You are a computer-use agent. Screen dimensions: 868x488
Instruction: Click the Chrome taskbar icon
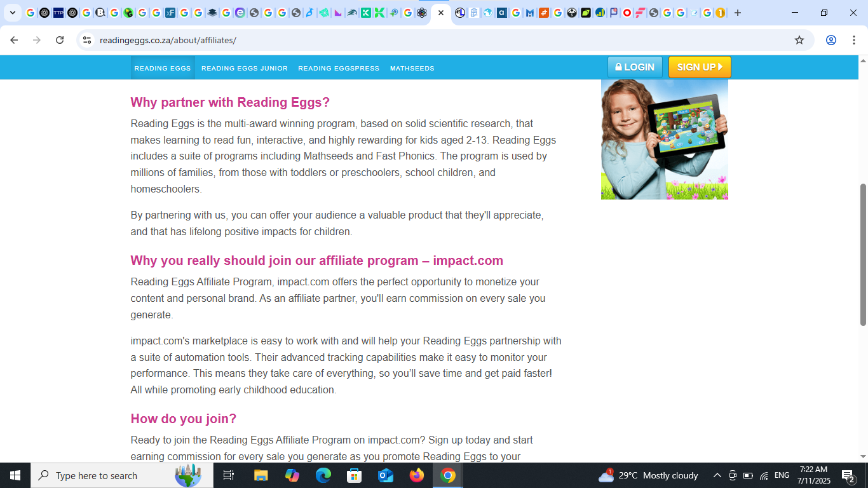tap(448, 475)
